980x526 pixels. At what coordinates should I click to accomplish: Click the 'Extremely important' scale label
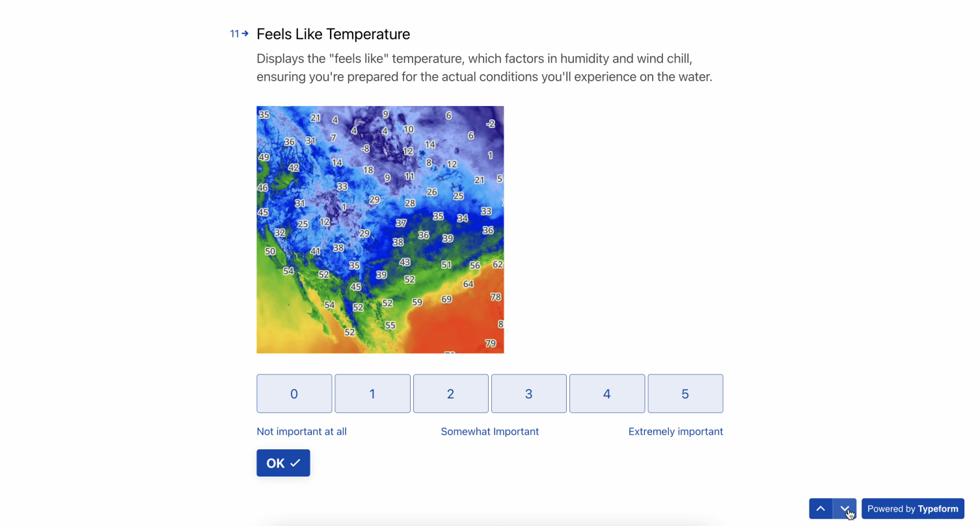click(x=675, y=432)
